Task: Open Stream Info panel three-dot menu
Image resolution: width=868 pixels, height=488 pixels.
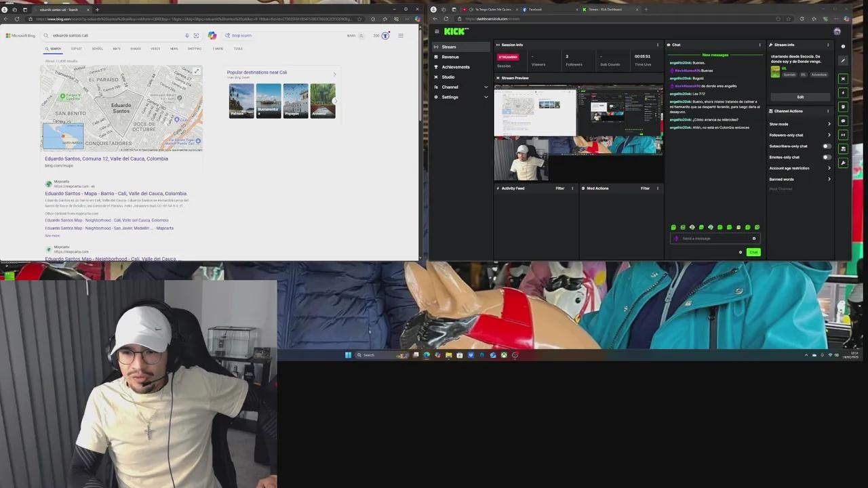Action: tap(828, 45)
